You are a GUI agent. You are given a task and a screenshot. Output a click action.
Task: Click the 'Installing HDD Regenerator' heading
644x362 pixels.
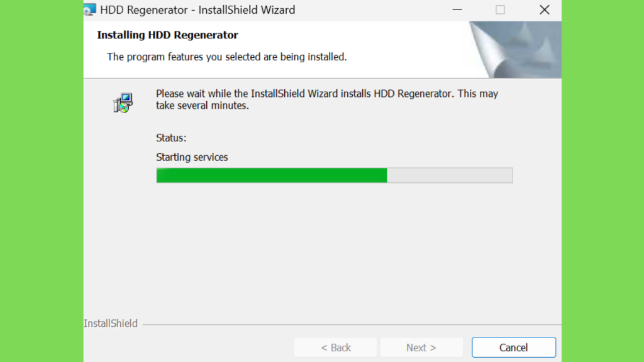pyautogui.click(x=167, y=35)
